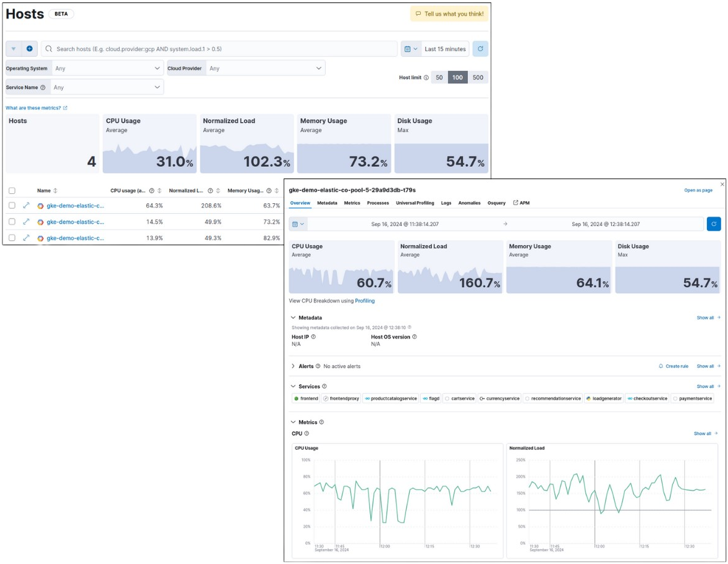
Task: Expand the Alerts section
Action: pyautogui.click(x=294, y=366)
